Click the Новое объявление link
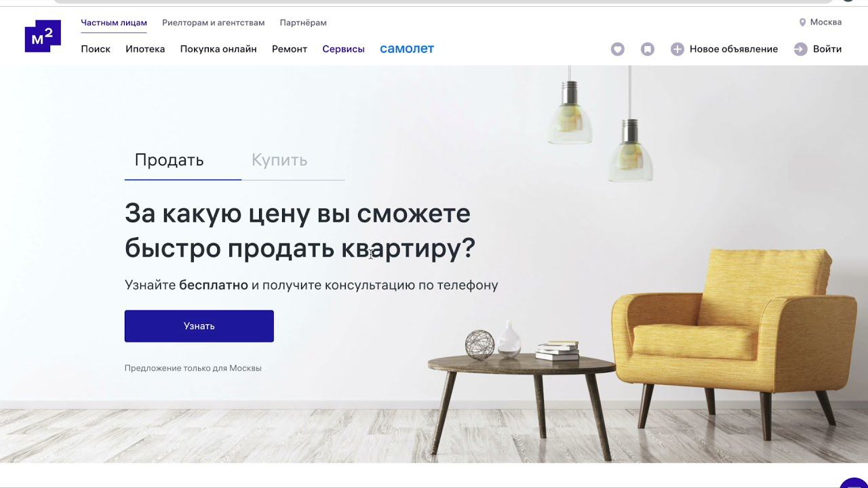Image resolution: width=868 pixels, height=488 pixels. click(x=734, y=49)
